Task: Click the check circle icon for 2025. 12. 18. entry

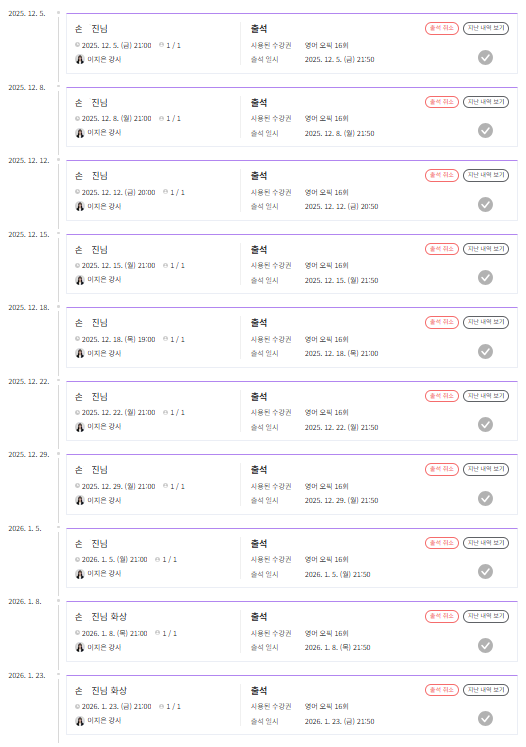Action: pos(485,352)
